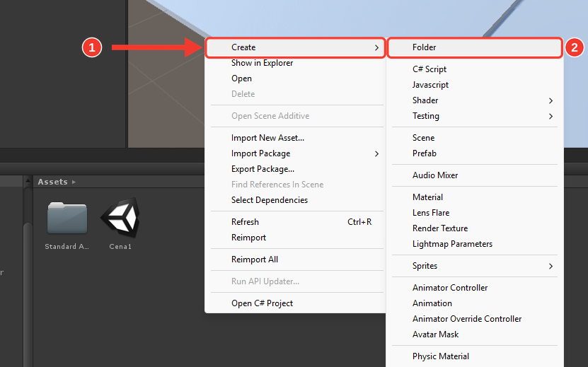588x367 pixels.
Task: Choose Folder in the Create submenu
Action: [475, 47]
